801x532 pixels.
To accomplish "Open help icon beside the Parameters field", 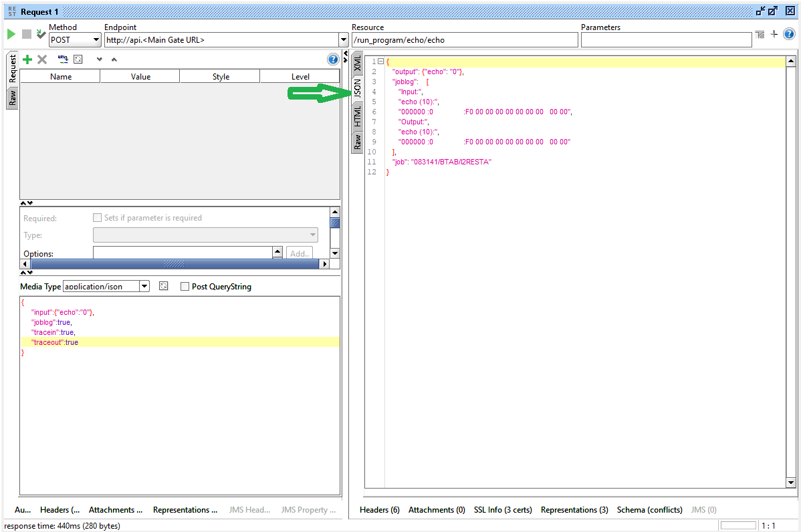I will pyautogui.click(x=789, y=34).
